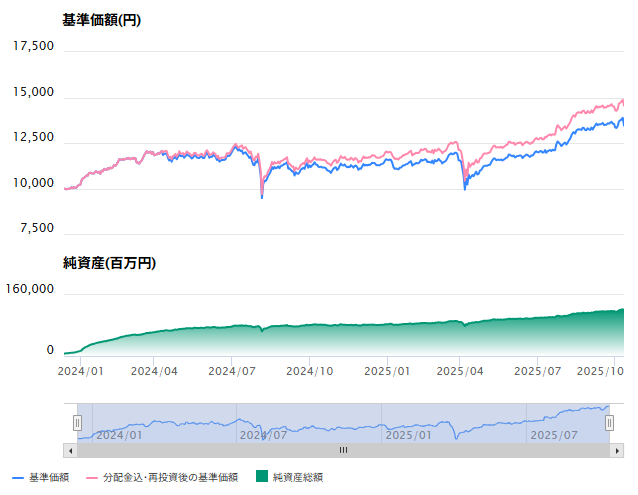
Task: Click the right arrow of the navigator scrollbar
Action: pyautogui.click(x=616, y=450)
